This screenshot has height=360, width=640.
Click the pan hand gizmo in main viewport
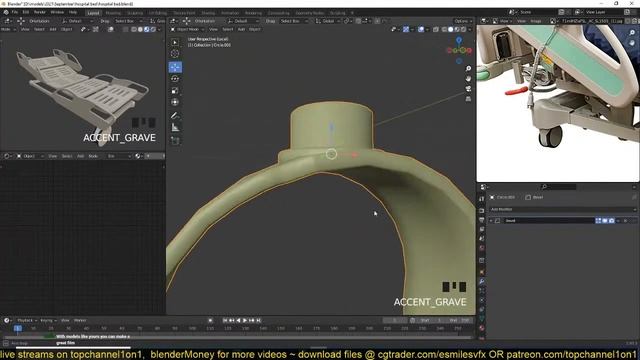point(468,78)
